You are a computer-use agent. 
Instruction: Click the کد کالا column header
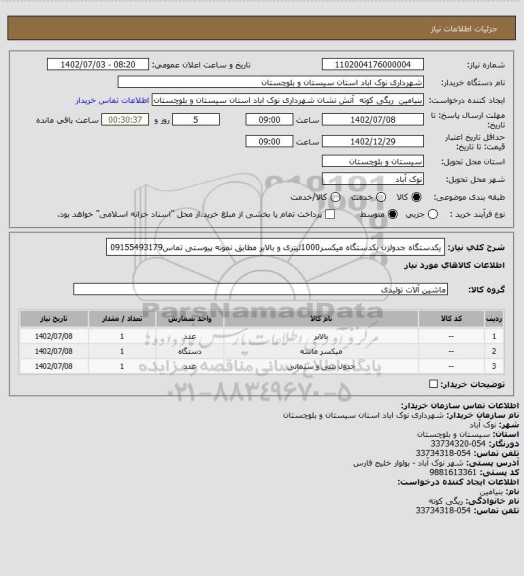[x=451, y=318]
